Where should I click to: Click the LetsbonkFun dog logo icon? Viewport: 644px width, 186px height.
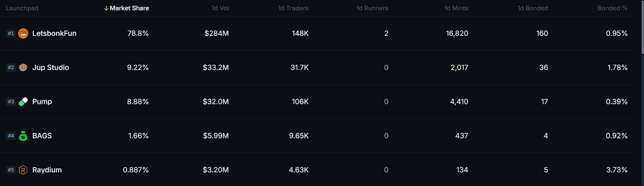(x=23, y=33)
